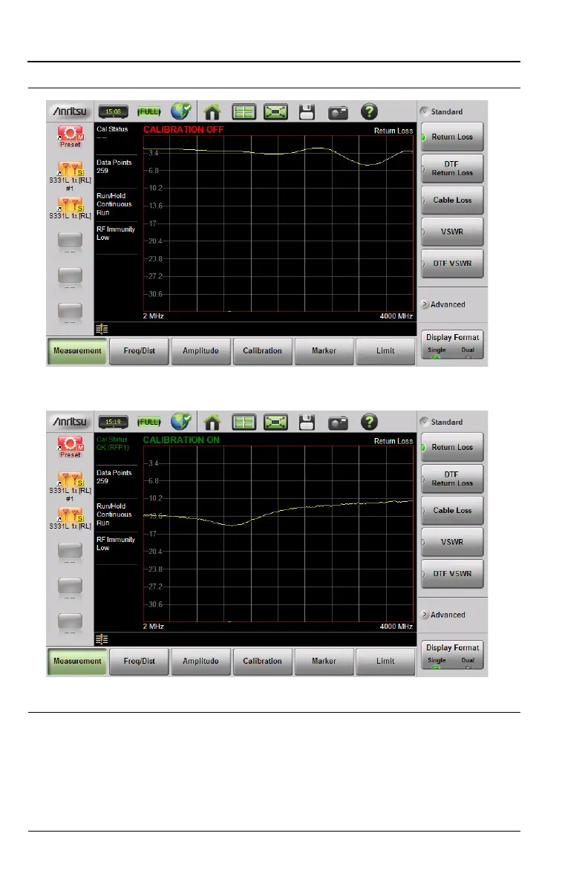Viewport: 588px width, 885px height.
Task: Click Data Points 259 status in bottom screenshot
Action: point(116,477)
